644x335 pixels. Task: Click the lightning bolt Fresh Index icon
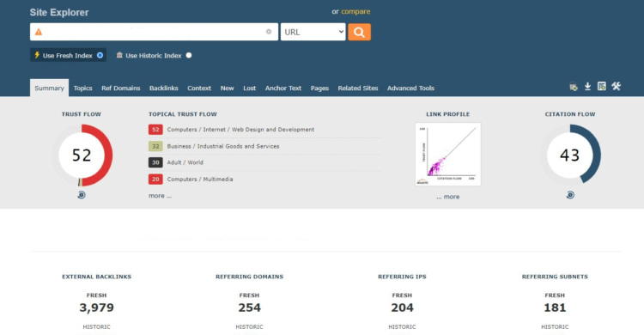[37, 55]
